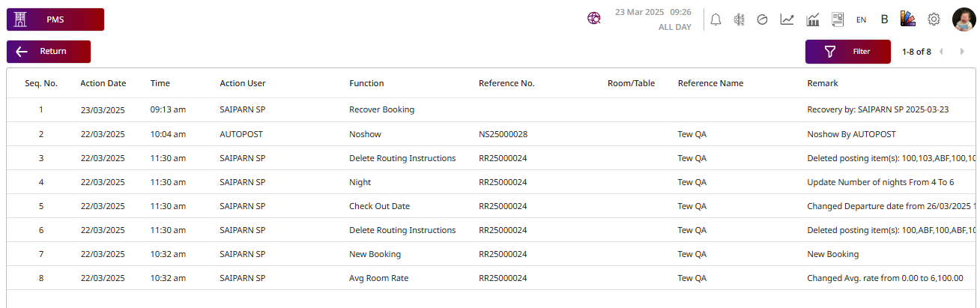Sort by the Function column header
This screenshot has height=308, width=980.
[366, 83]
